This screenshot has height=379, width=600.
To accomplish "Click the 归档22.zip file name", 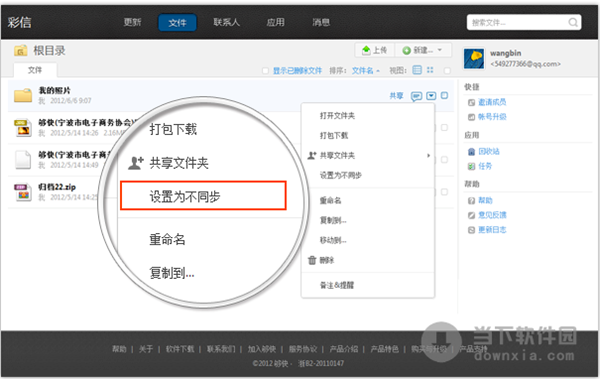I will point(57,187).
